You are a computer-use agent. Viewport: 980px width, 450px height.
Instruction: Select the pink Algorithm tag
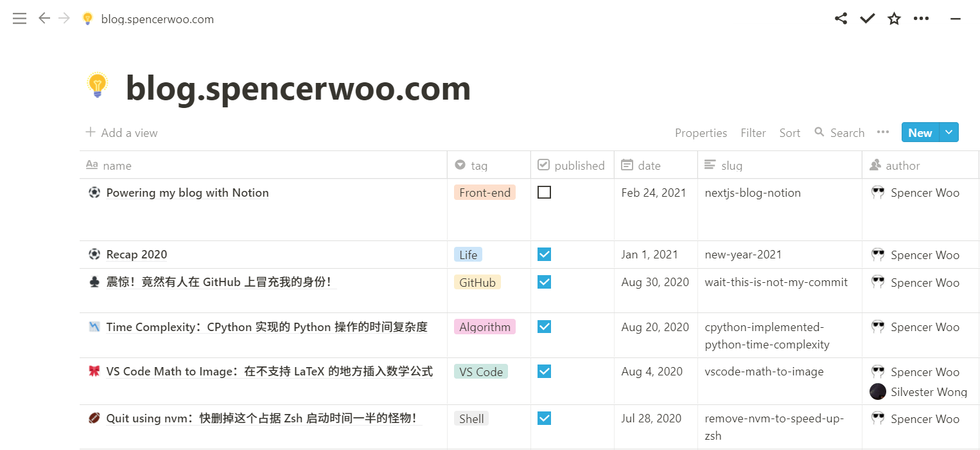[484, 327]
